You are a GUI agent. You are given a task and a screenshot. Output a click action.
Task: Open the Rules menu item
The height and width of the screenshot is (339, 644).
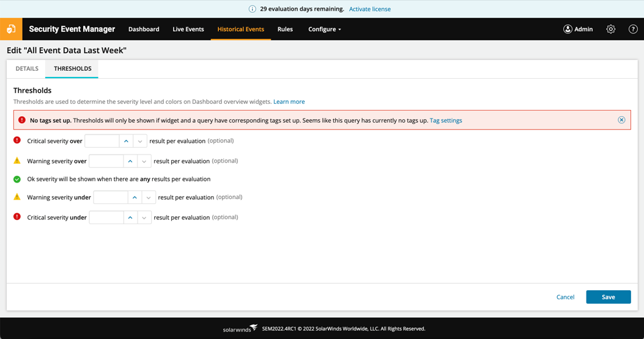click(285, 29)
